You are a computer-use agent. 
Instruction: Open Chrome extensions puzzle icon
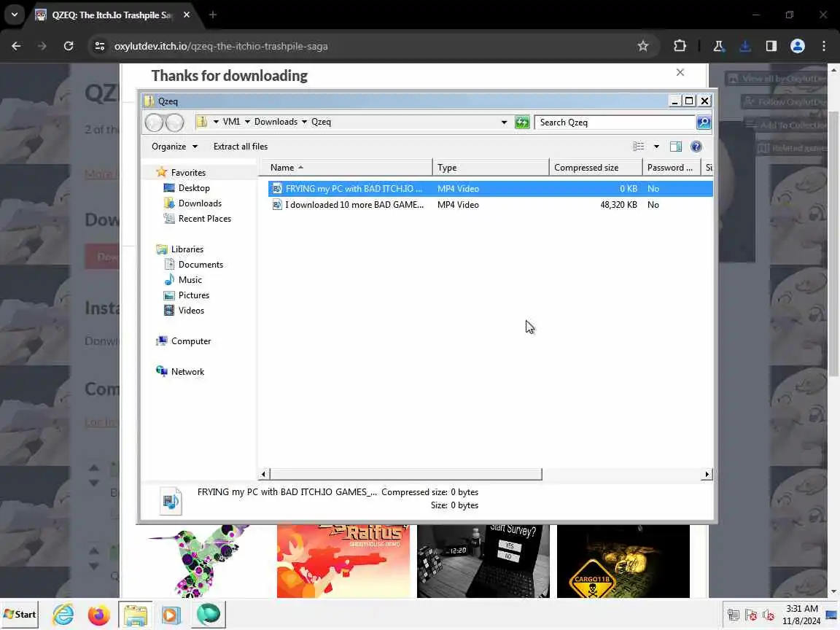point(680,46)
